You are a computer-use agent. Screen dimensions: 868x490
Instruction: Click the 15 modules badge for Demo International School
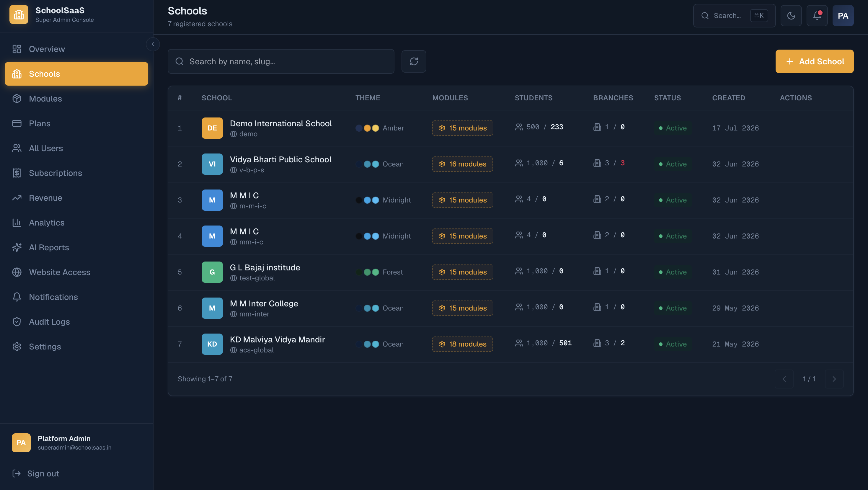[x=463, y=128]
